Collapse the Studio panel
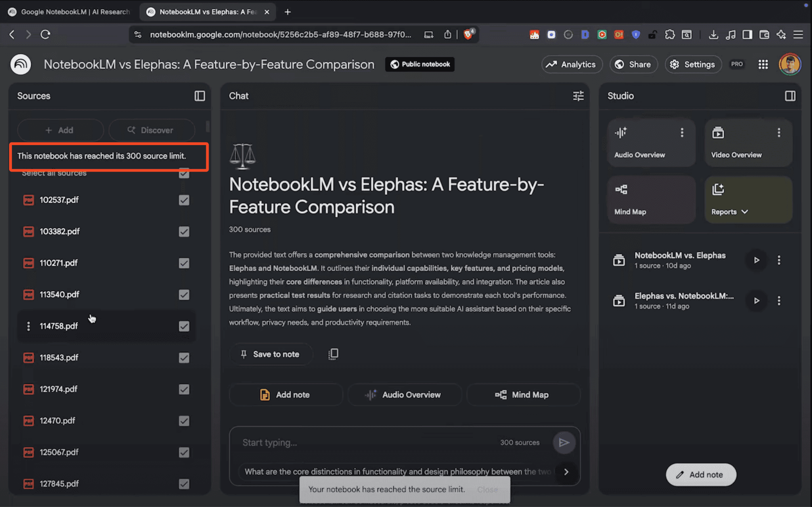The height and width of the screenshot is (507, 812). [x=790, y=96]
